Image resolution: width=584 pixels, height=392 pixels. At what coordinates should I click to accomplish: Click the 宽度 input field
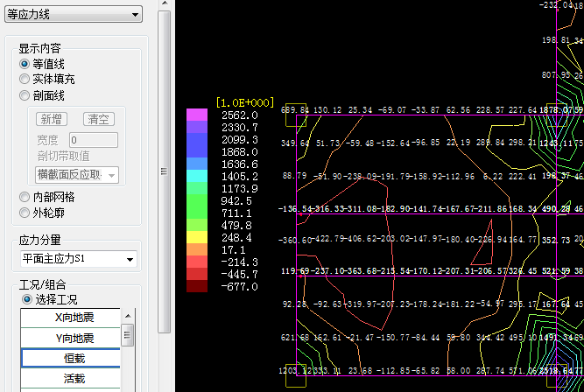(x=94, y=140)
